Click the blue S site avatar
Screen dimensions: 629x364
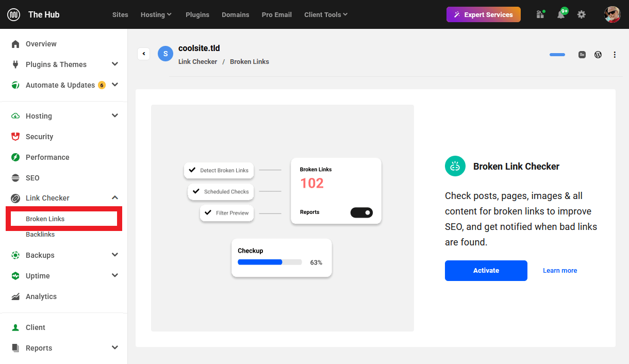coord(165,54)
